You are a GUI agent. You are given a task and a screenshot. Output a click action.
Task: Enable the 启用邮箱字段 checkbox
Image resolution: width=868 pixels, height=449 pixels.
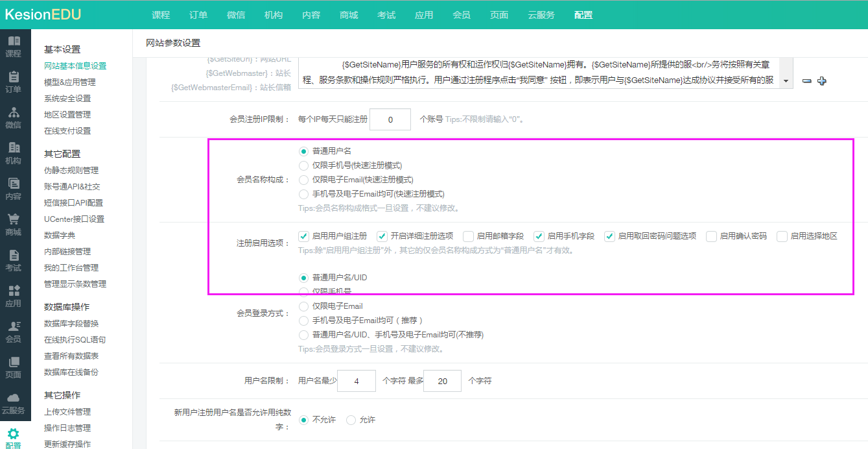pos(469,236)
